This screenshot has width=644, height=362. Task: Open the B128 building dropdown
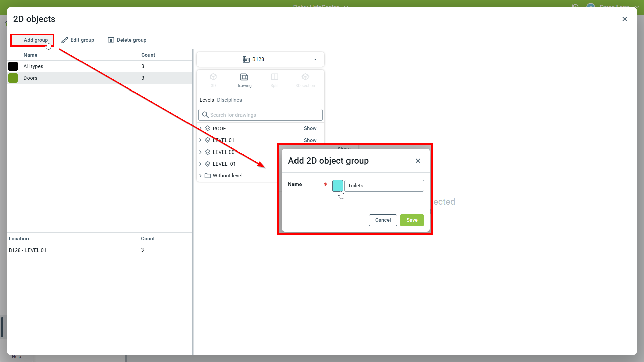[x=260, y=59]
